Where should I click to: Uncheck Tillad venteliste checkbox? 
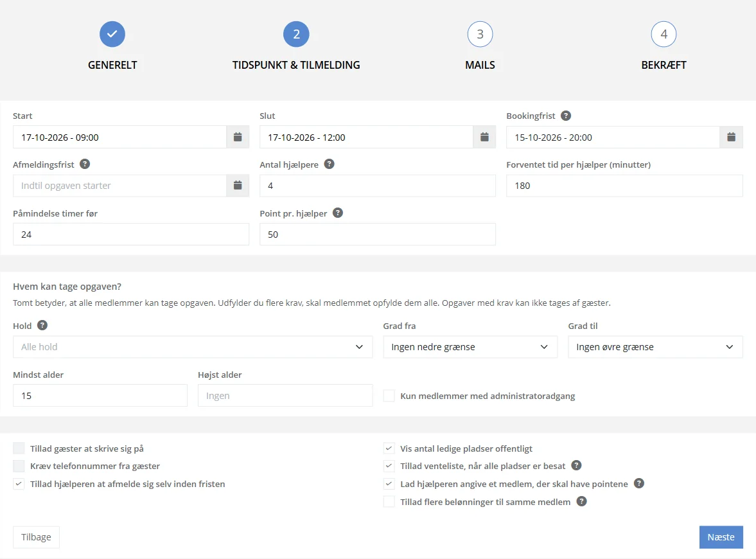tap(389, 466)
